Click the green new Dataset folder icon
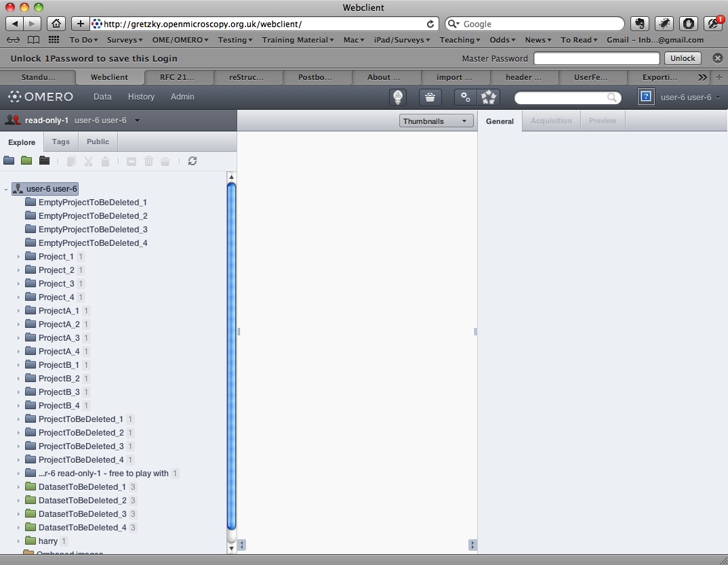The width and height of the screenshot is (728, 565). pyautogui.click(x=26, y=161)
